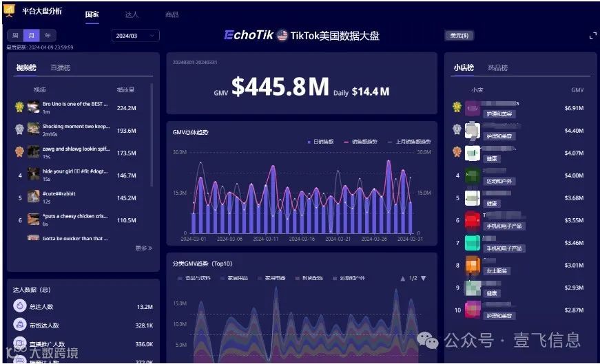Toggle the 日销售额 legend series

click(x=320, y=142)
